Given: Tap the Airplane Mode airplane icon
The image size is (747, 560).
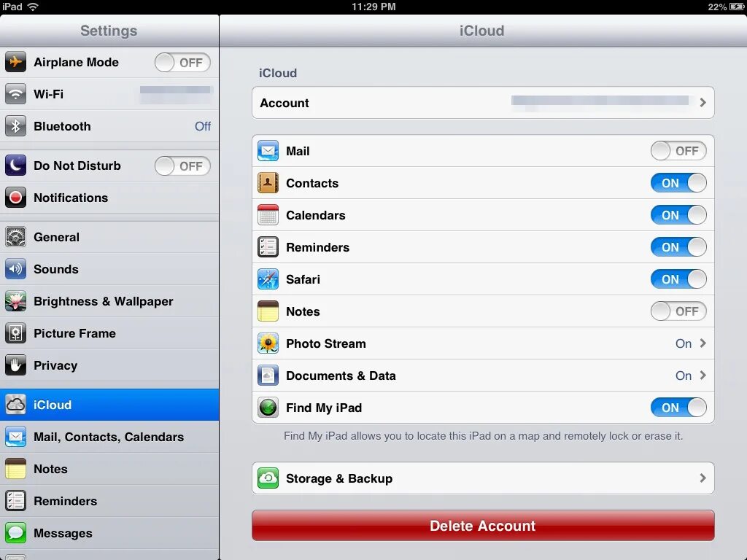Looking at the screenshot, I should tap(16, 62).
